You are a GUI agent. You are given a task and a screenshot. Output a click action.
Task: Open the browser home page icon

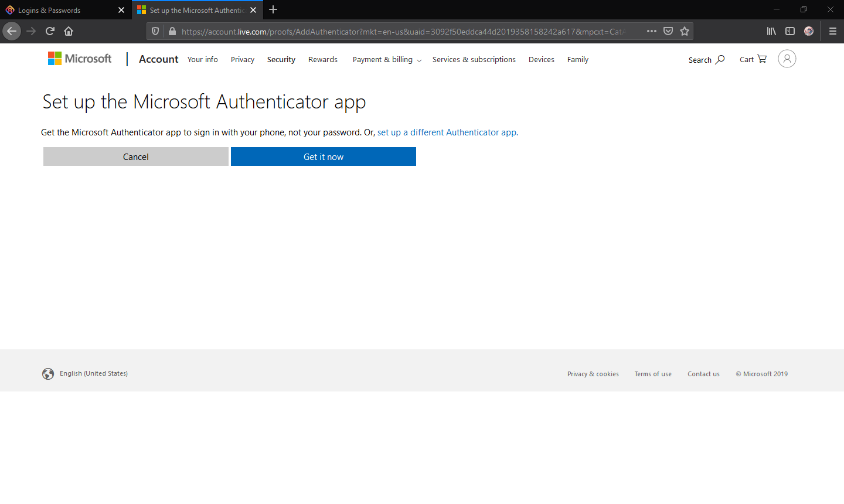[69, 31]
